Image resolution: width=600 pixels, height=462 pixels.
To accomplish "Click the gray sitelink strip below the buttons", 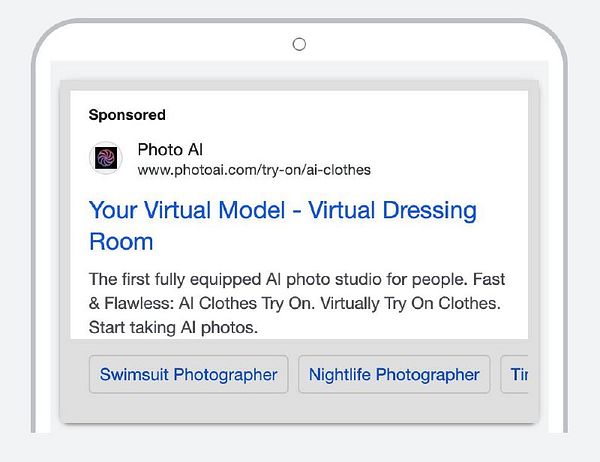I will coord(299,408).
